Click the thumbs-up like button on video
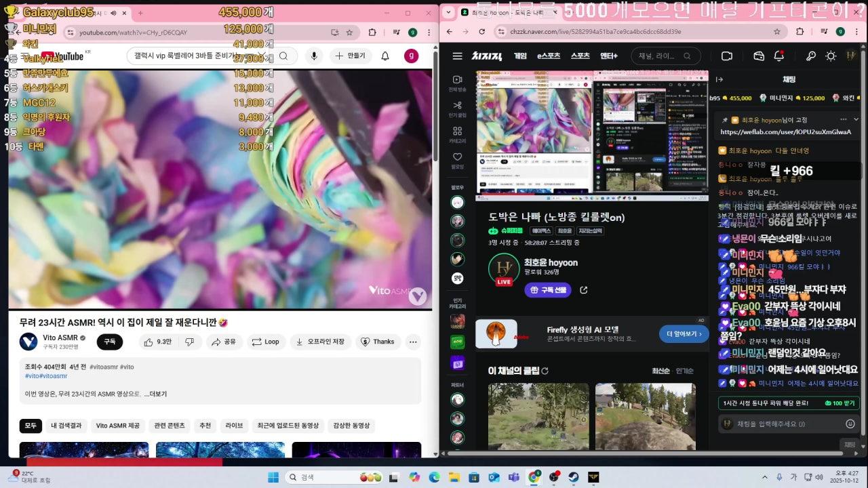Viewport: 868px width, 488px height. coord(157,342)
